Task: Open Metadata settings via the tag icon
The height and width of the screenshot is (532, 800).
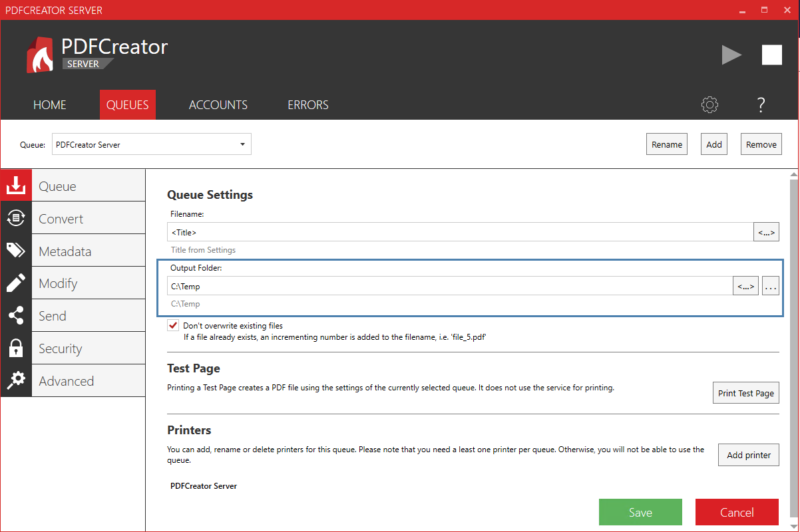Action: (x=16, y=251)
